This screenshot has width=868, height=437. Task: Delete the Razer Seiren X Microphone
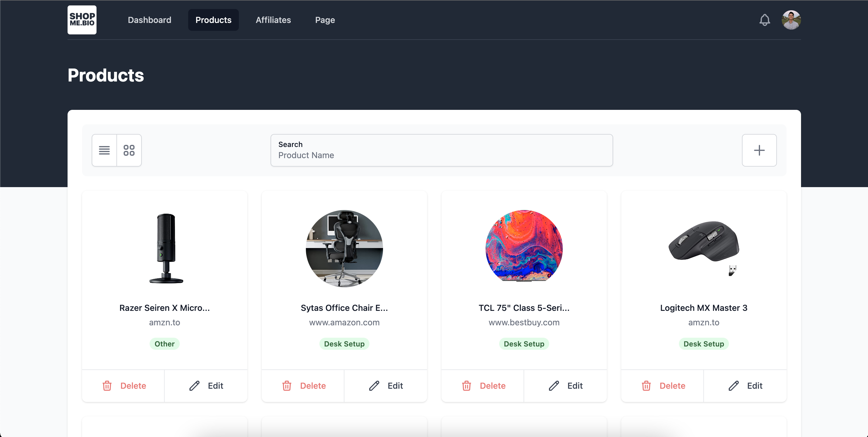124,385
